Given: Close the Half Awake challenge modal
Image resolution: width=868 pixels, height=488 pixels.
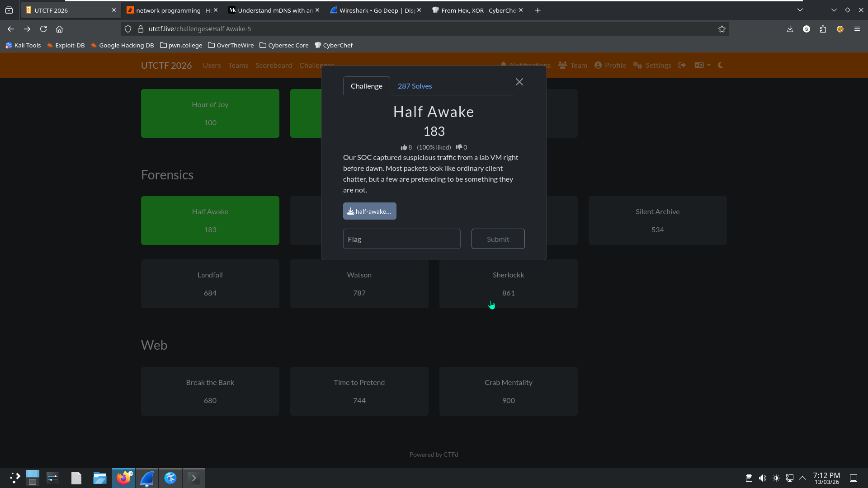Looking at the screenshot, I should (519, 82).
